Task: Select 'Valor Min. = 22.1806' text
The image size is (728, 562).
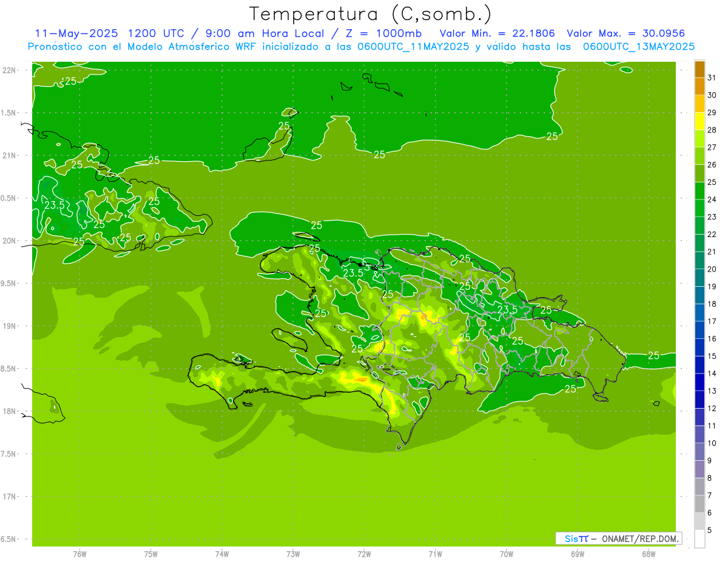Action: coord(497,33)
